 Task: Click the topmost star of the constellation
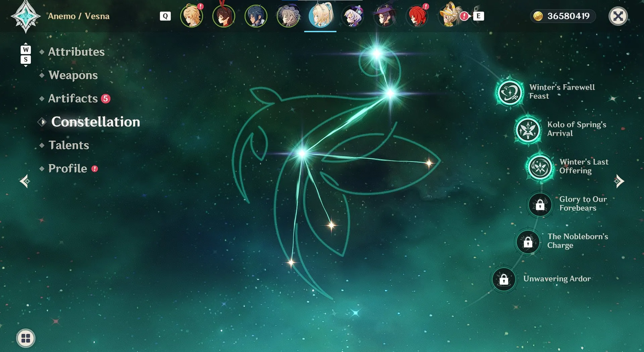377,53
